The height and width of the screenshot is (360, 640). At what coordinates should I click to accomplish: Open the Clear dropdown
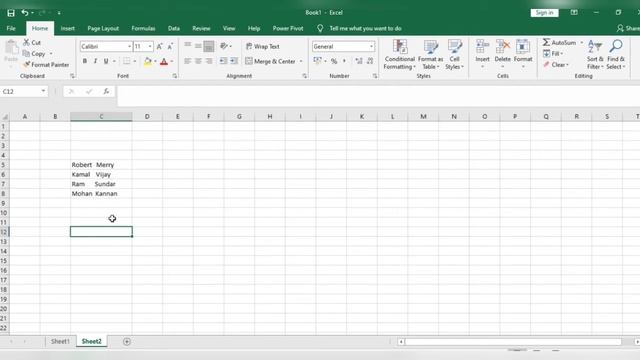tap(556, 64)
